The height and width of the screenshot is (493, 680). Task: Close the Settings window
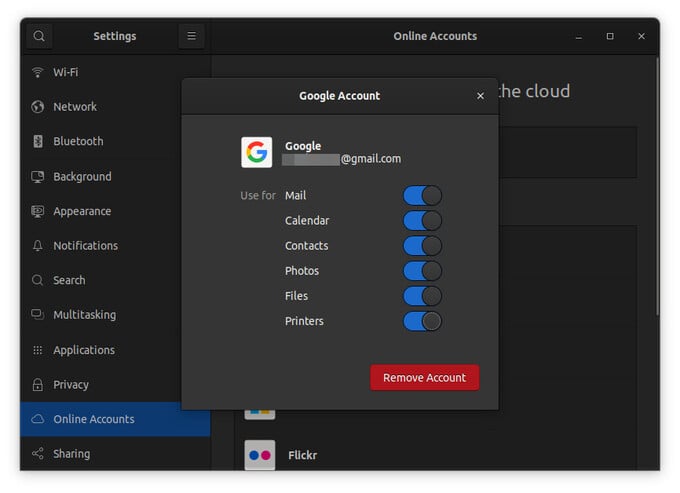click(641, 36)
